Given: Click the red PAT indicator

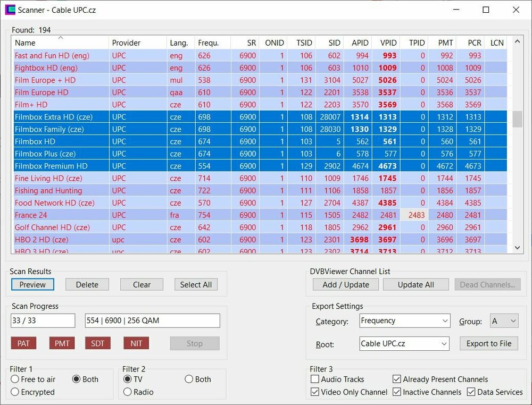Looking at the screenshot, I should point(23,343).
